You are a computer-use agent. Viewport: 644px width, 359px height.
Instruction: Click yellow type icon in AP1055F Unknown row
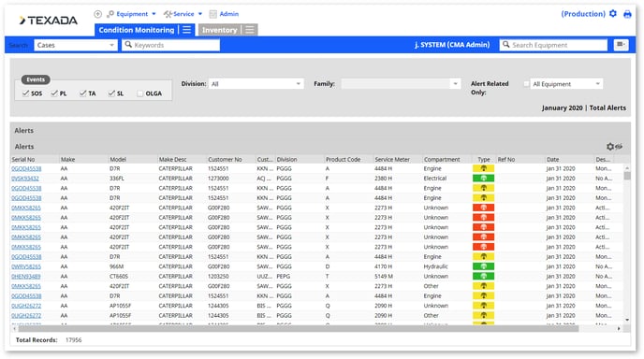coord(483,306)
